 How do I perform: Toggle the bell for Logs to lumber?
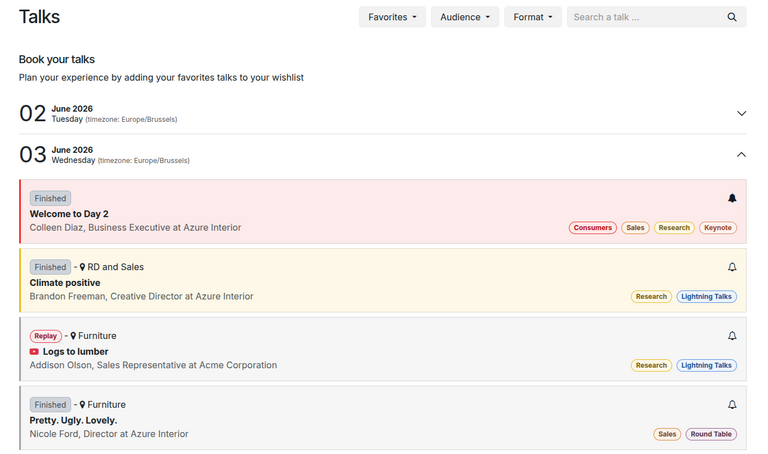[732, 336]
